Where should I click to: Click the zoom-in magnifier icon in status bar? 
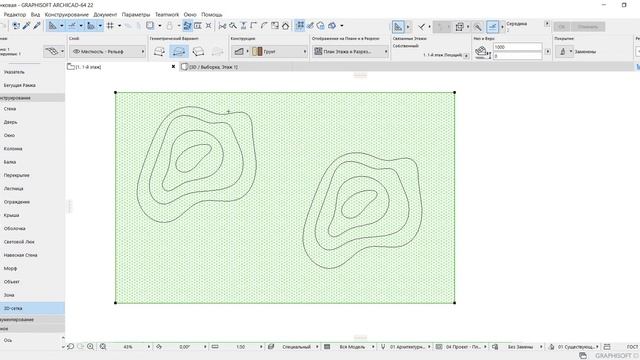[91, 347]
